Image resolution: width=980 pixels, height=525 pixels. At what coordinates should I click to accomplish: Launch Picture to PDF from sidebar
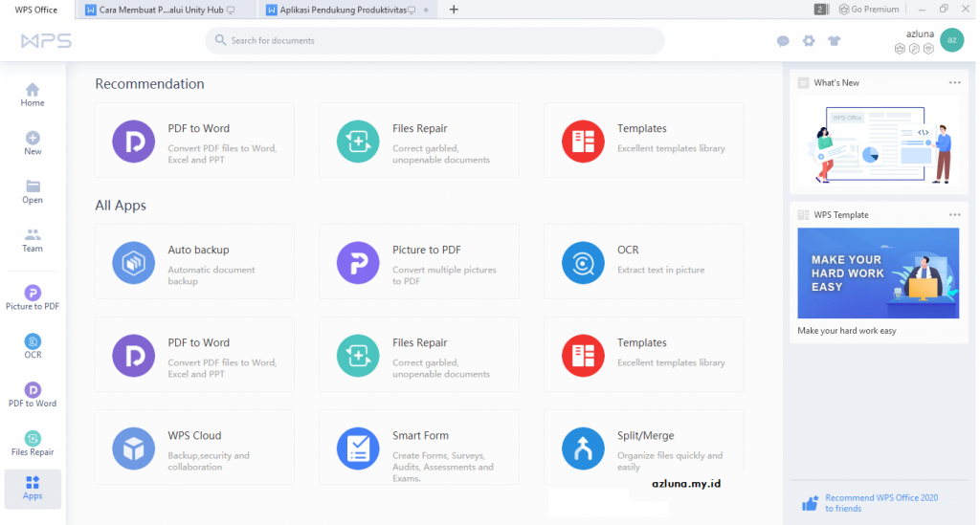tap(33, 297)
